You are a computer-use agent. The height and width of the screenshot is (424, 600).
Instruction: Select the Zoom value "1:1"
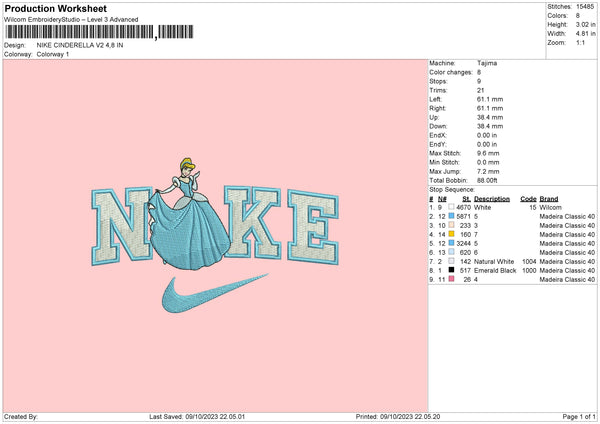pos(580,42)
